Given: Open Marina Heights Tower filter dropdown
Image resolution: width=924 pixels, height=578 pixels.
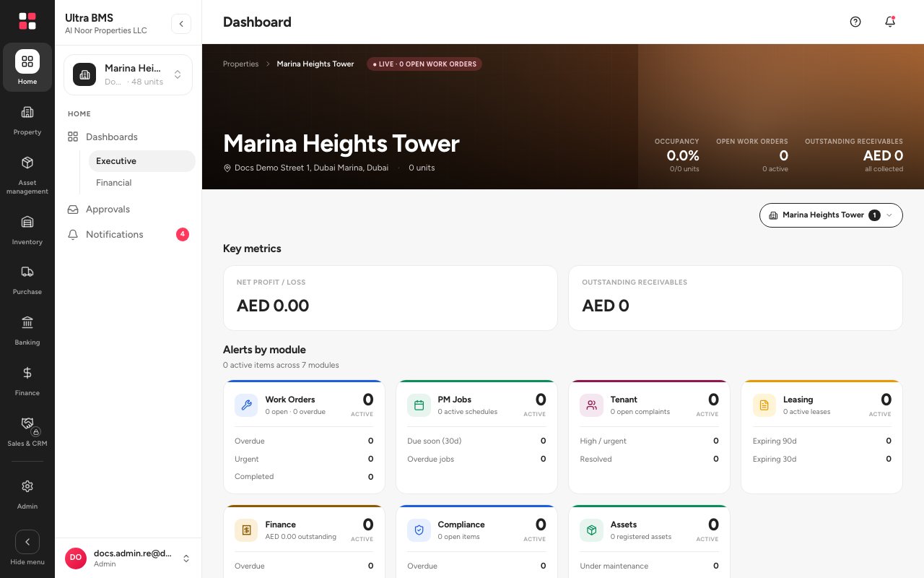Looking at the screenshot, I should [831, 215].
